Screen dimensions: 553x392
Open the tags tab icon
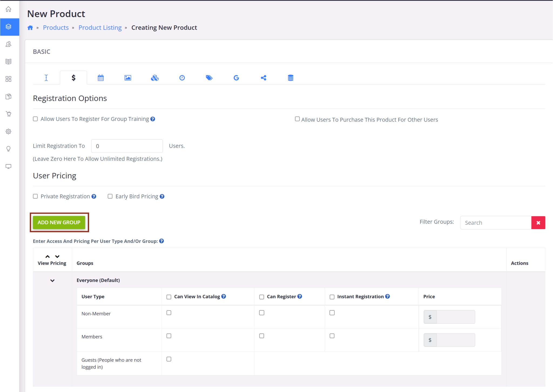pos(209,78)
